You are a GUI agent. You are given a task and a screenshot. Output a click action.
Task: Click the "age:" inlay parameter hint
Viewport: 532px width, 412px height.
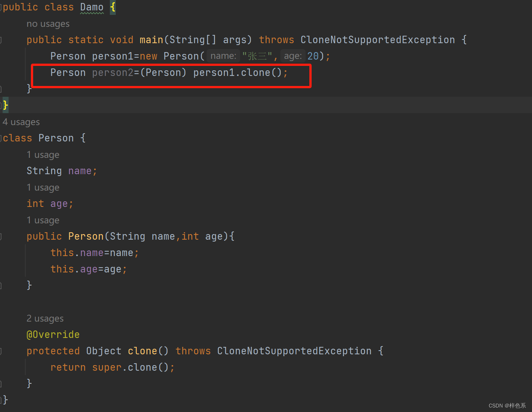(x=293, y=56)
